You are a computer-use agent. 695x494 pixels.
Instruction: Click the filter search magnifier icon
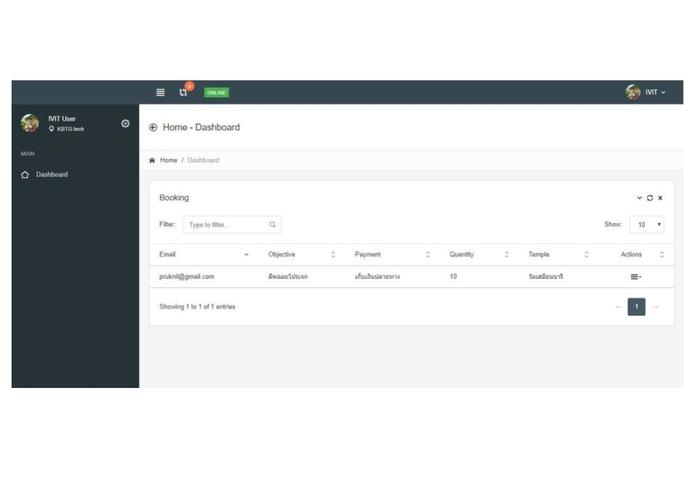point(272,225)
